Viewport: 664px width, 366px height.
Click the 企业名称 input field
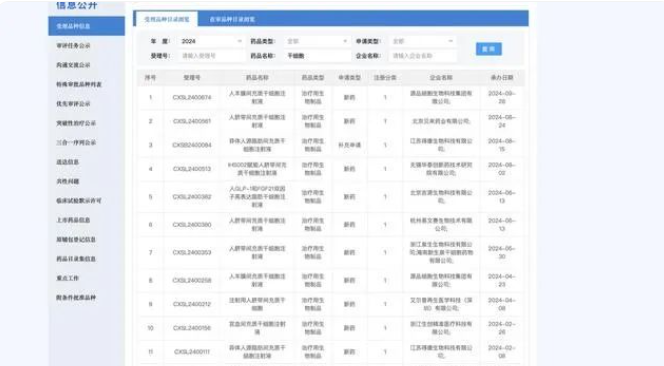click(x=422, y=55)
